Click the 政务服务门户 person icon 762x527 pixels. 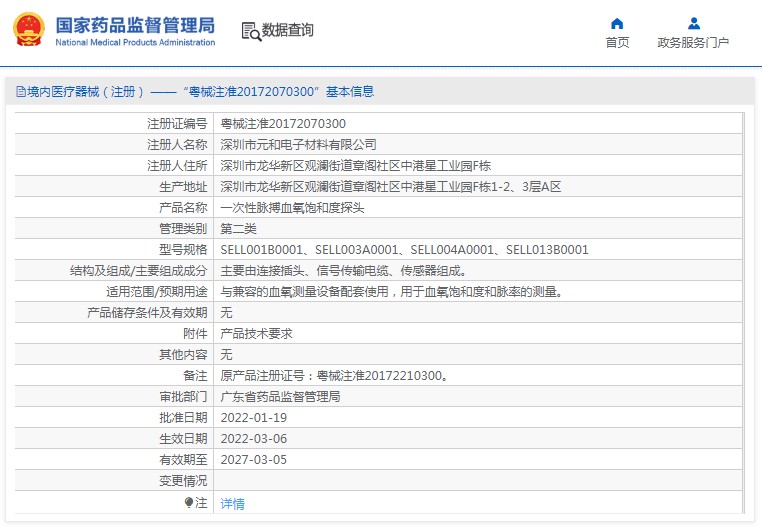coord(693,23)
